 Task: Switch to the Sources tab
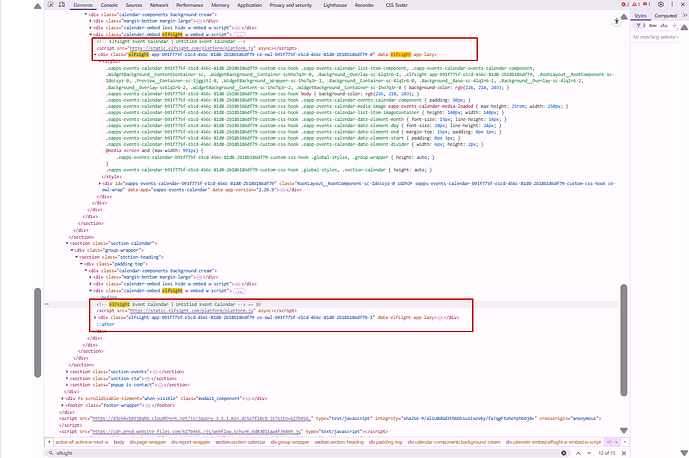134,5
